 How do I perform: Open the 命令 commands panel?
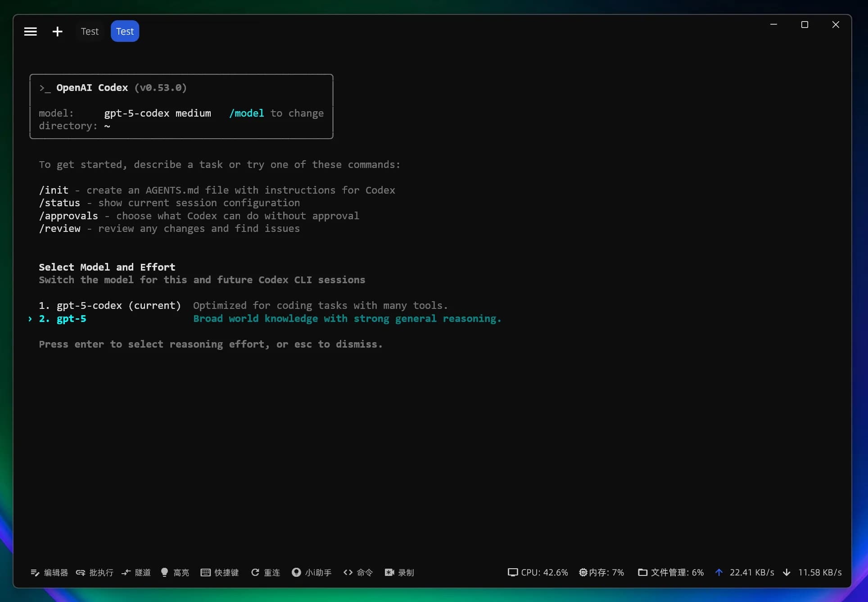358,572
